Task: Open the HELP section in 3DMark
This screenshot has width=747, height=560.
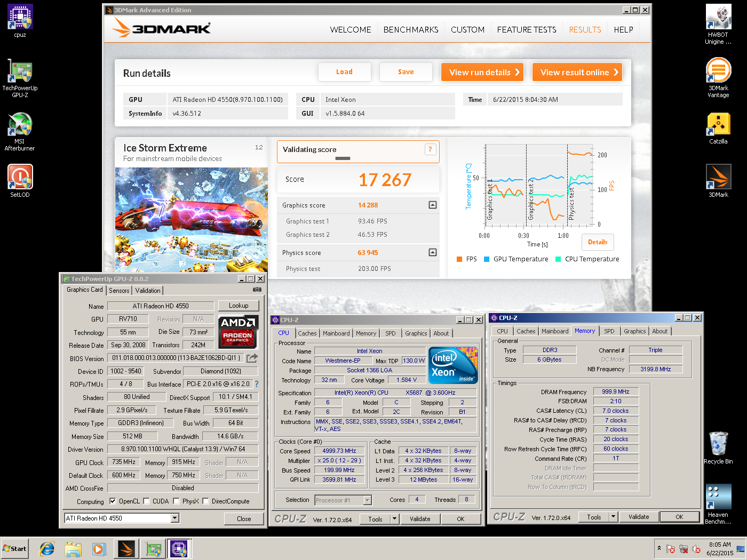Action: tap(623, 30)
